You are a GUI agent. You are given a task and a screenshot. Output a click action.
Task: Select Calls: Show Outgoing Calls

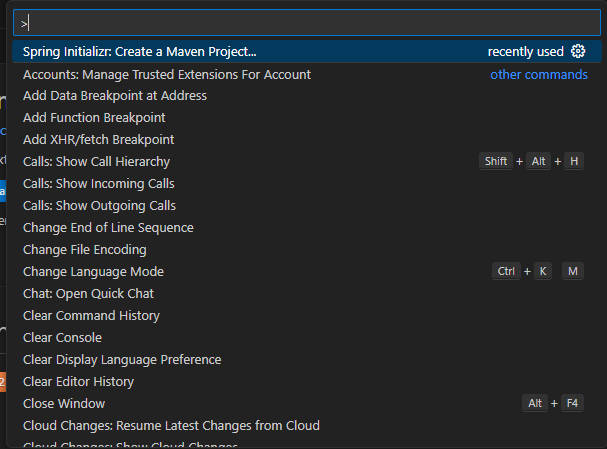[307, 206]
